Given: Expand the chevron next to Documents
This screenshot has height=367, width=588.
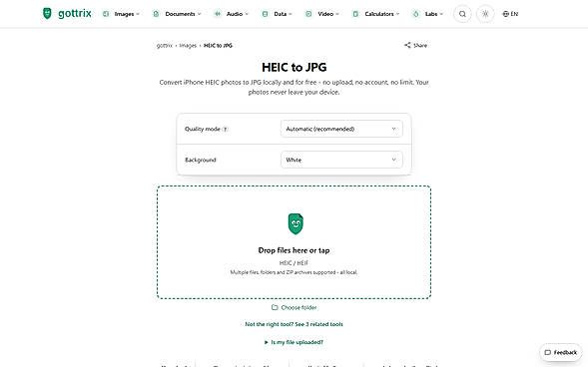Looking at the screenshot, I should pos(199,14).
